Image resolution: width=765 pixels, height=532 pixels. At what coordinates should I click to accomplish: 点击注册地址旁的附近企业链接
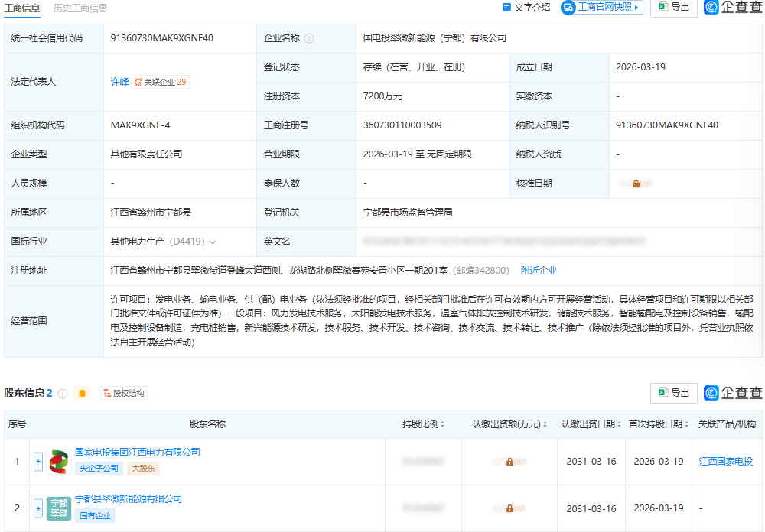pyautogui.click(x=539, y=270)
